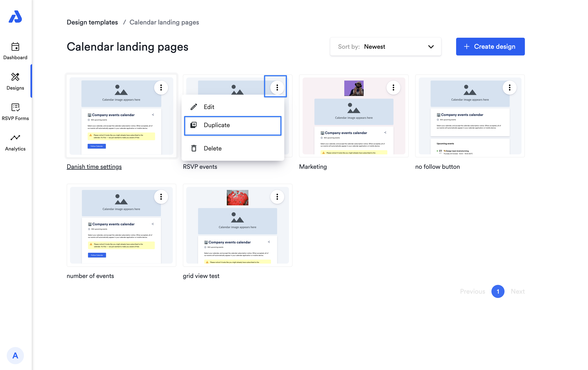
Task: Open the Dashboard sidebar icon
Action: (x=15, y=51)
